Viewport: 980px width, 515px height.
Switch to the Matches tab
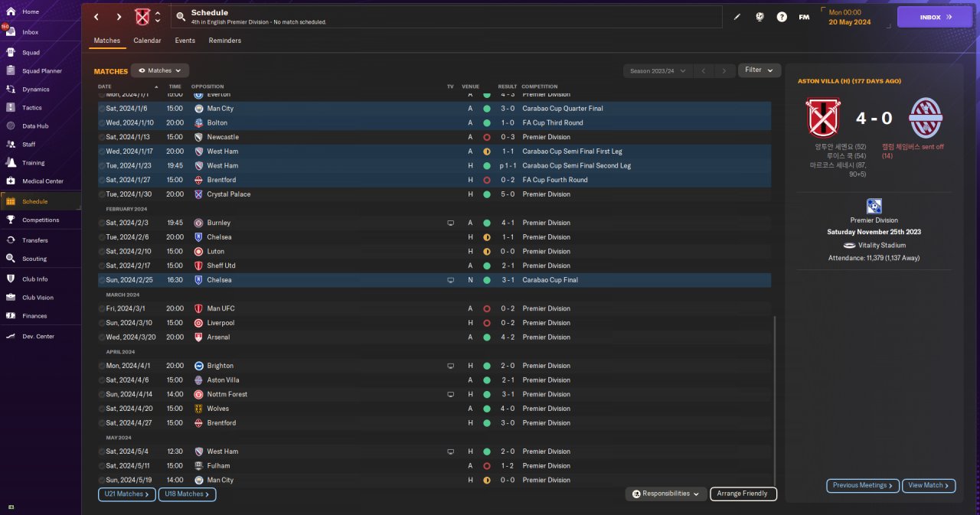tap(107, 41)
